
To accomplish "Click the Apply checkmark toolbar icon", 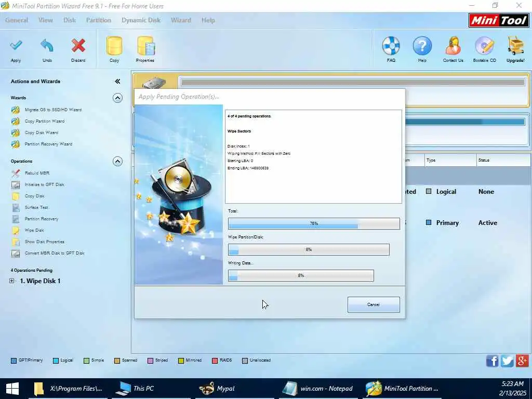I will pos(16,46).
